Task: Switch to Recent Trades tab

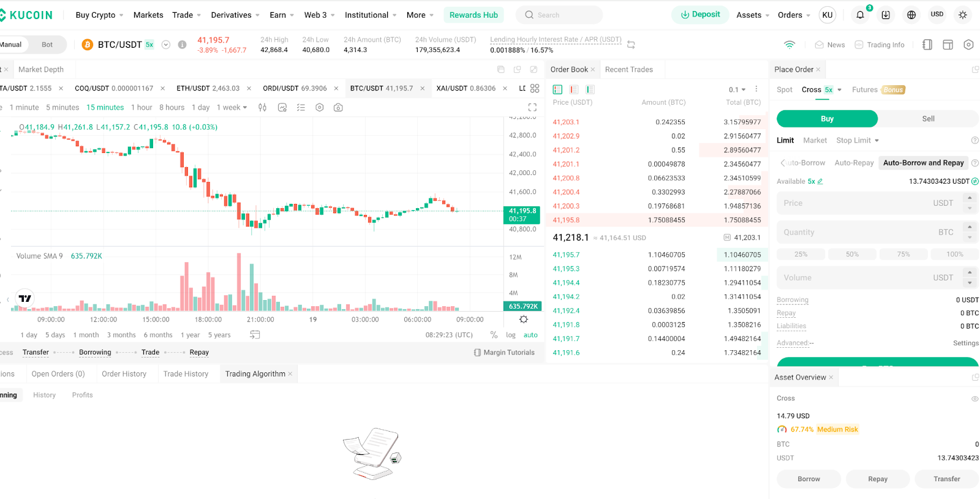Action: (629, 69)
